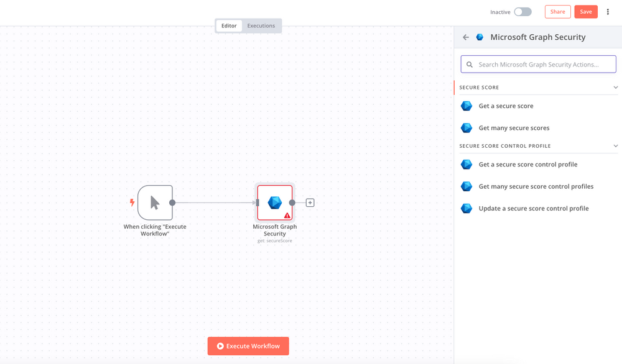Select the manual trigger cursor icon
Screen dimensions: 622x364
155,202
